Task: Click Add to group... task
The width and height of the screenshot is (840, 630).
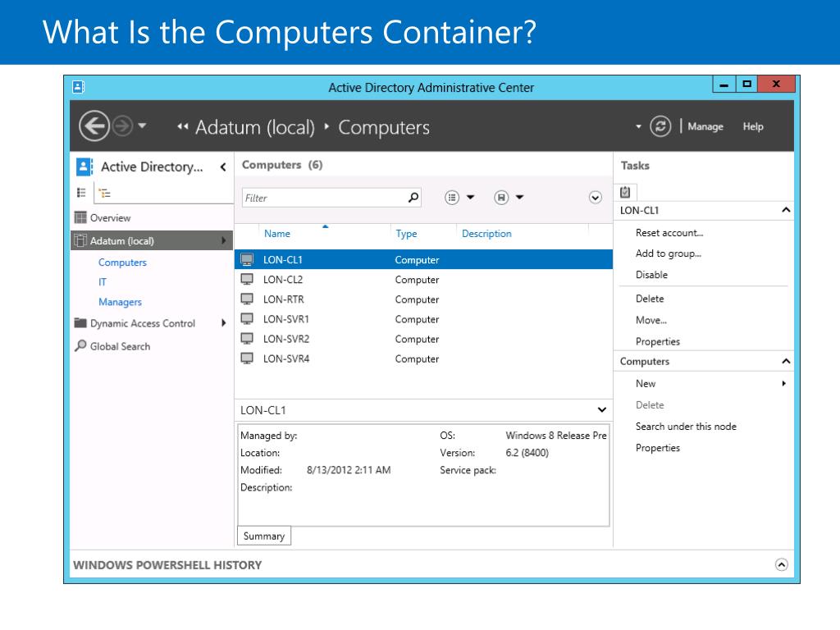Action: [x=668, y=254]
